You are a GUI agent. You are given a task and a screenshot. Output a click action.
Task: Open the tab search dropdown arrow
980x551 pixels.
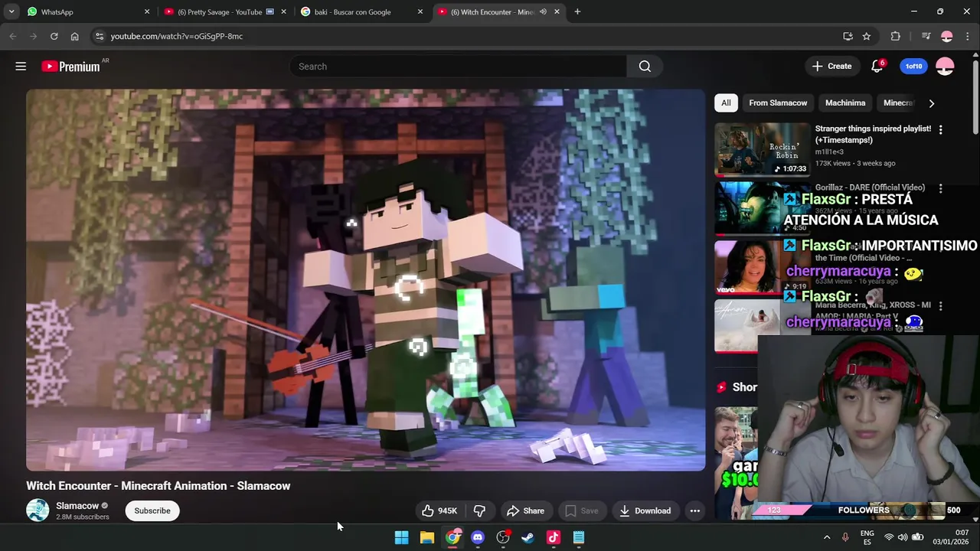pyautogui.click(x=11, y=11)
